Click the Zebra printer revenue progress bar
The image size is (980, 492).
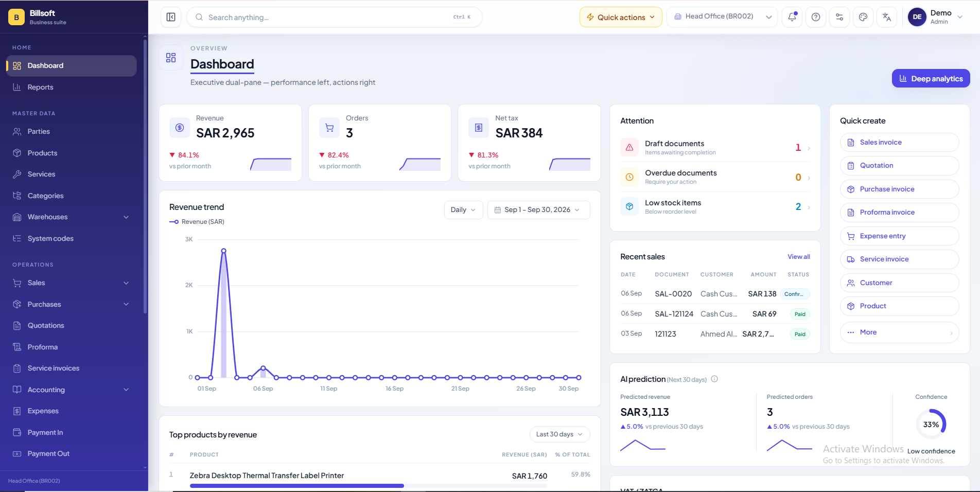[368, 486]
